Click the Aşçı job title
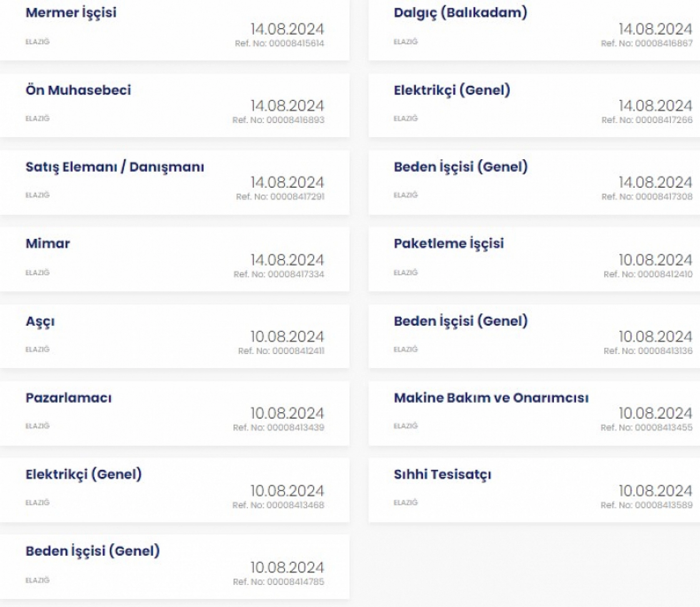The height and width of the screenshot is (607, 700). coord(40,322)
